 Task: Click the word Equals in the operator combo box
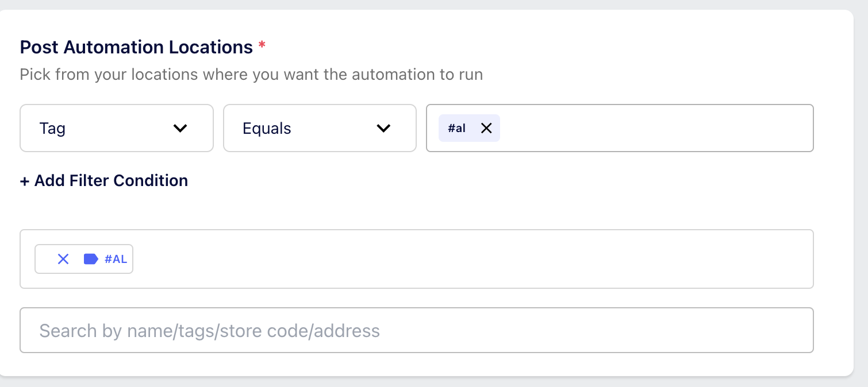coord(267,128)
